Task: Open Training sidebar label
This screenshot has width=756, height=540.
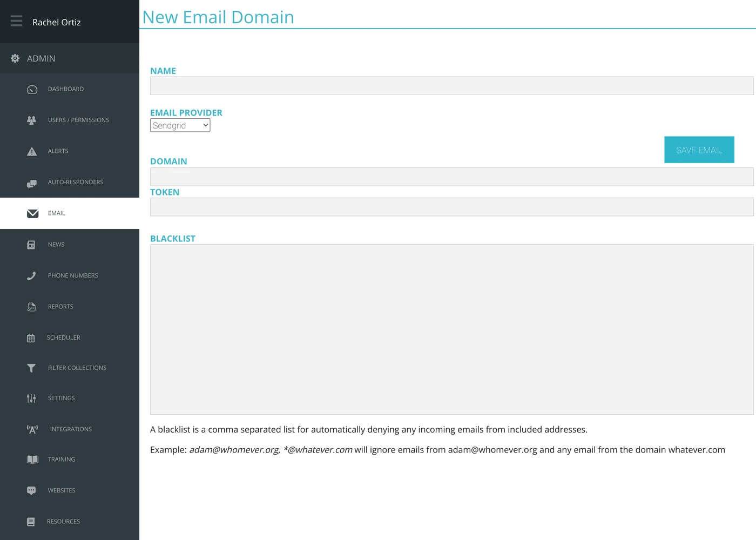Action: tap(61, 460)
